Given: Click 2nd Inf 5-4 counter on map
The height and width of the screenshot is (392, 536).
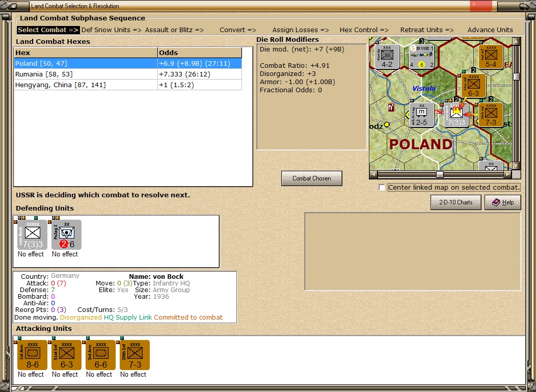Looking at the screenshot, I should point(491,57).
